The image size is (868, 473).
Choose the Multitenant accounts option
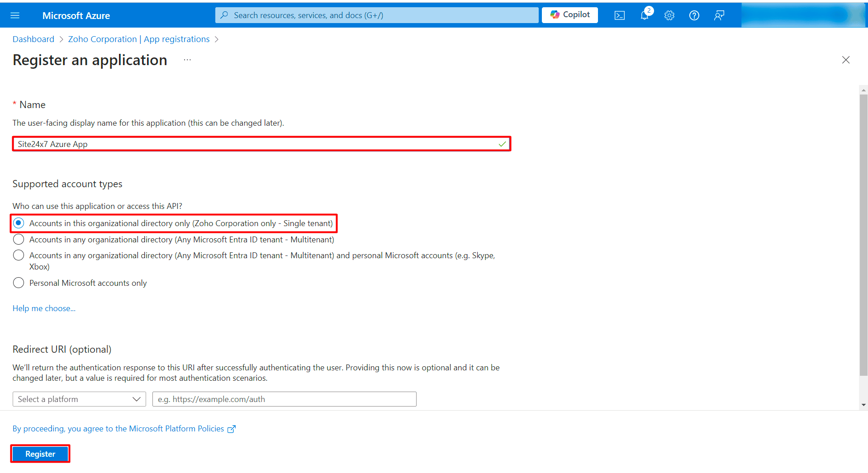19,239
